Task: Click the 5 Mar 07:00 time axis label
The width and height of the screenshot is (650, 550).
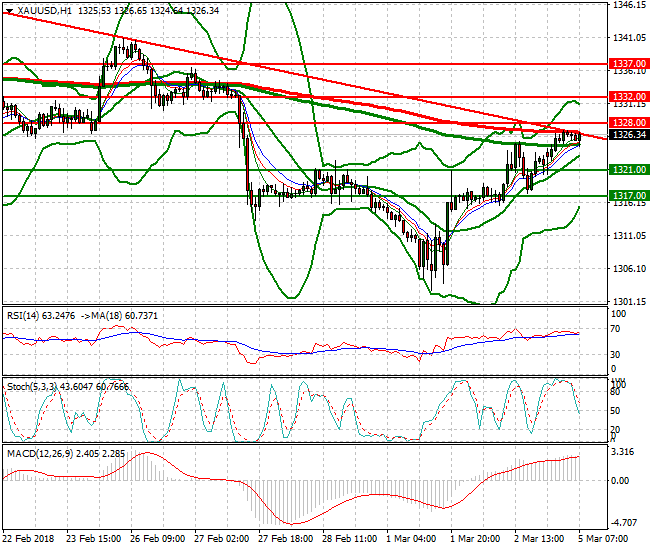Action: tap(603, 539)
